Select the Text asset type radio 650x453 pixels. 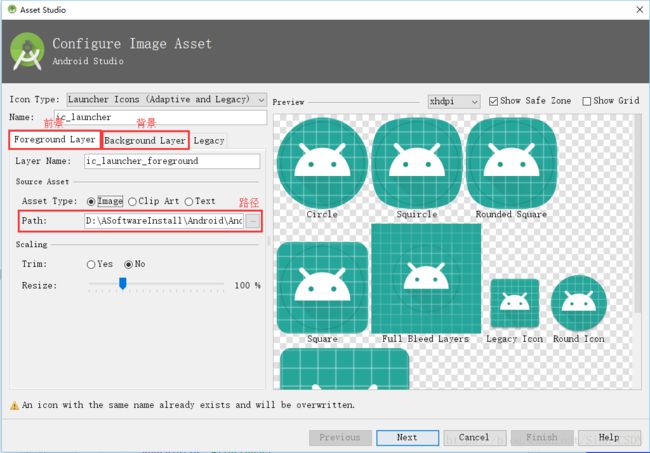[x=189, y=201]
